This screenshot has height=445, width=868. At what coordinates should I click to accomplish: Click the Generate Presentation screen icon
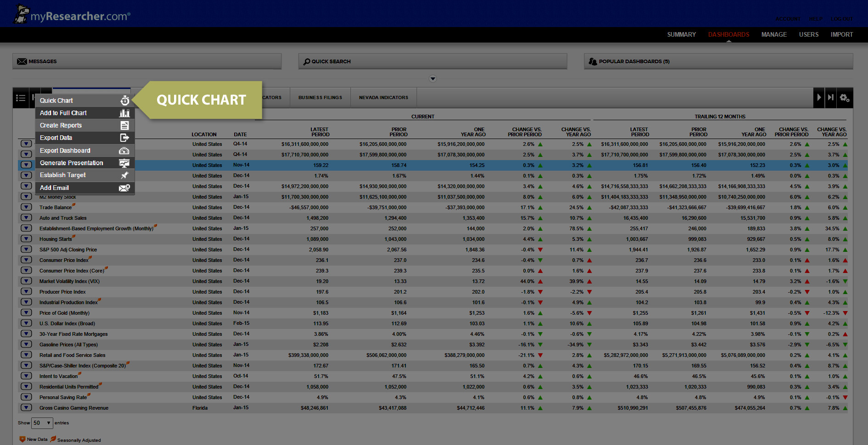(124, 163)
